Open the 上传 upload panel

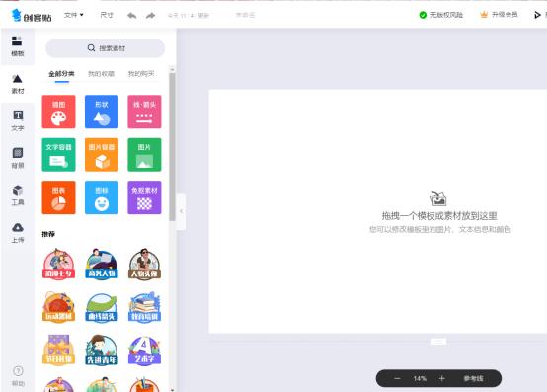click(x=18, y=233)
